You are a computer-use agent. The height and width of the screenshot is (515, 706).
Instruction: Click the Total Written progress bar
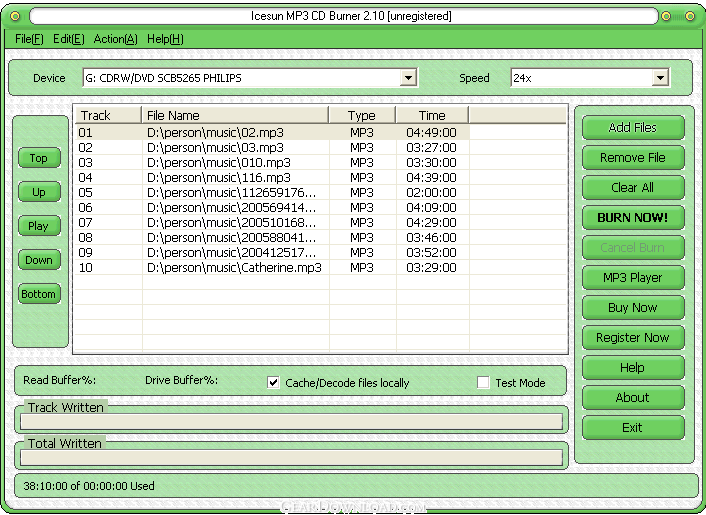(291, 458)
